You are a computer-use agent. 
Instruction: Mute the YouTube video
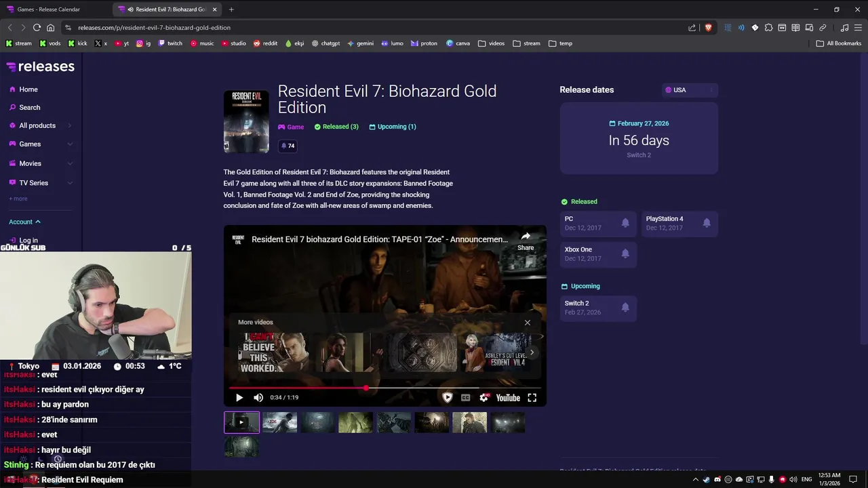258,398
